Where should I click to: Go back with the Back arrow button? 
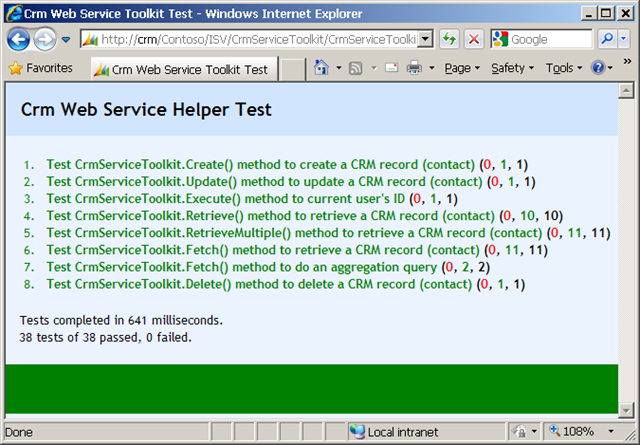click(x=18, y=40)
